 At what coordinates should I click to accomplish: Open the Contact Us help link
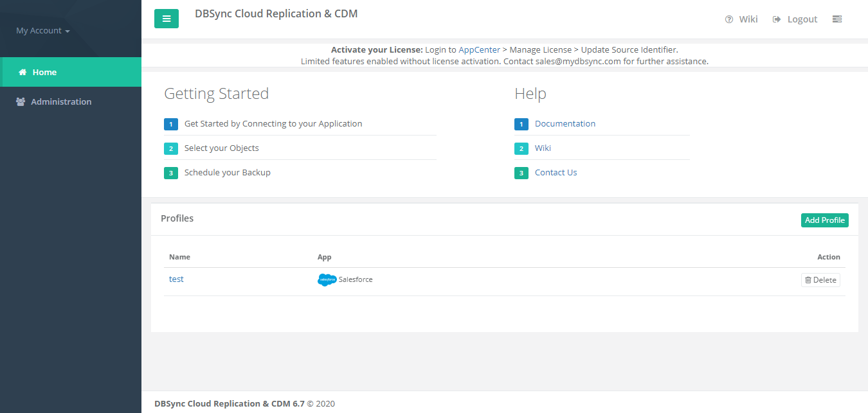pos(556,173)
